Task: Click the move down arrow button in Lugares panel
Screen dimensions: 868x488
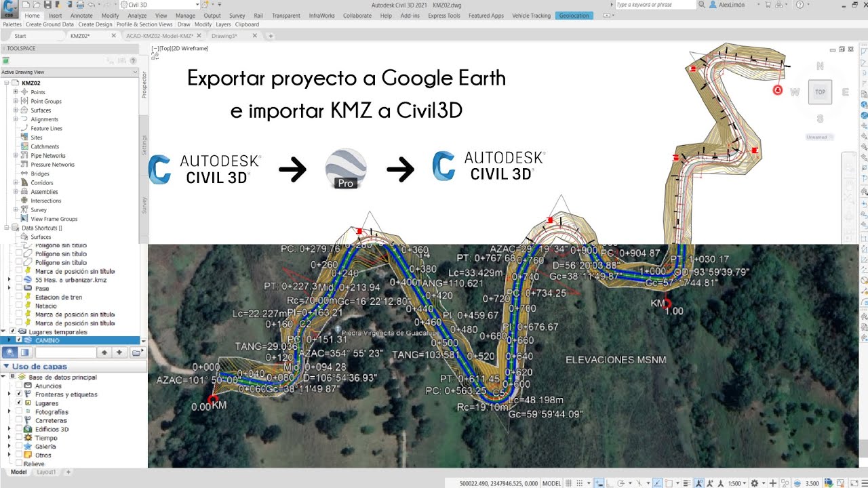Action: tap(119, 352)
